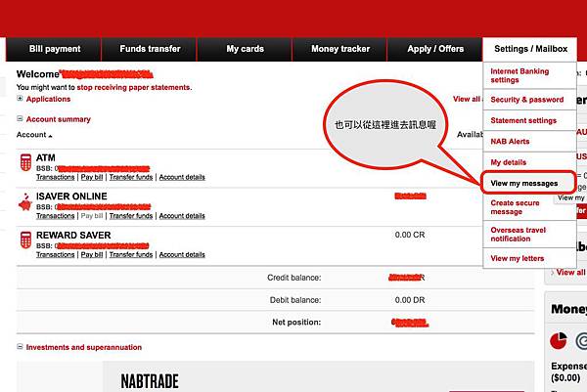Click the Reward Saver calculator icon

pos(25,240)
